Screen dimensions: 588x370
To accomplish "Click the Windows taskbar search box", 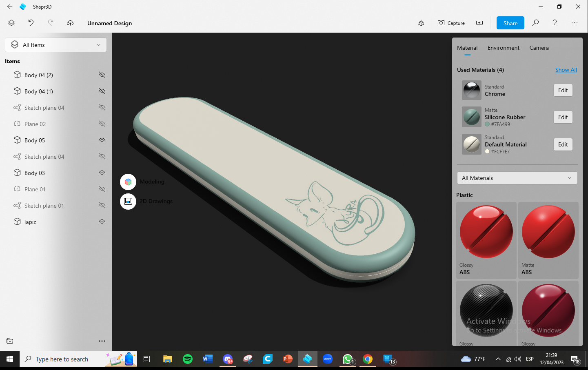I will [x=78, y=359].
